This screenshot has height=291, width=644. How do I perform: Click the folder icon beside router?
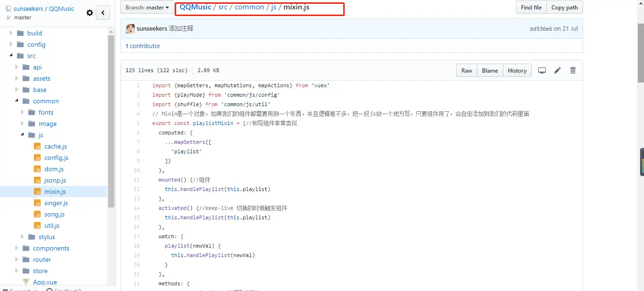[26, 259]
